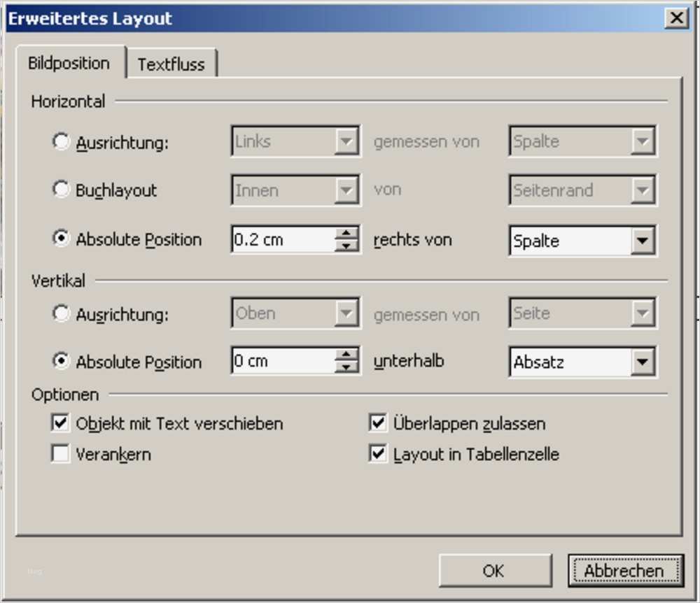This screenshot has width=700, height=603.
Task: Disable Überlappen zulassen
Action: click(x=377, y=423)
